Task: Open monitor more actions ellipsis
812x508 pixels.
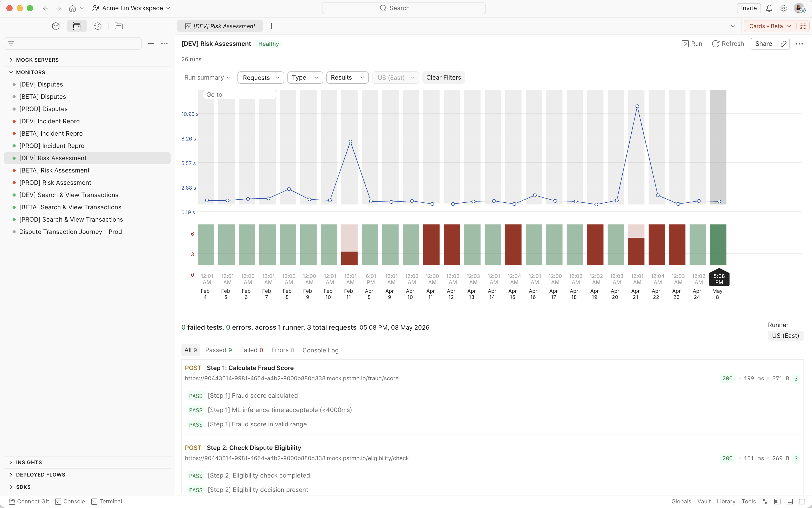Action: 799,44
